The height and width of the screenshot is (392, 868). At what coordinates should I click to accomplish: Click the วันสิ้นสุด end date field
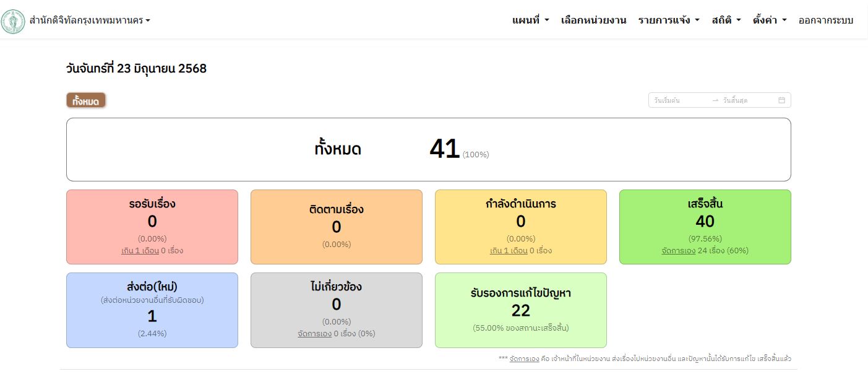click(x=747, y=100)
